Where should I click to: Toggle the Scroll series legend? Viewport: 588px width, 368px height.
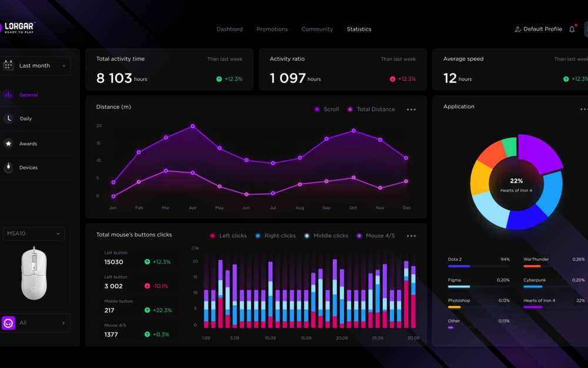tap(326, 110)
